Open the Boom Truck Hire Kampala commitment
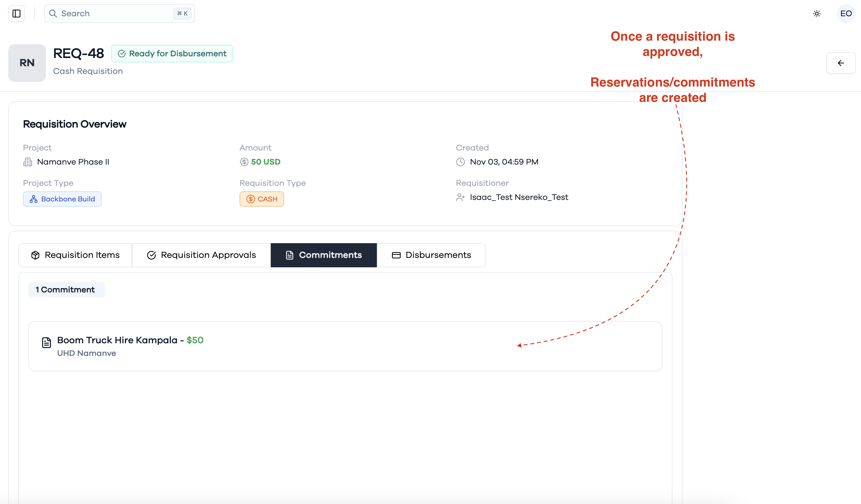861x504 pixels. click(345, 346)
